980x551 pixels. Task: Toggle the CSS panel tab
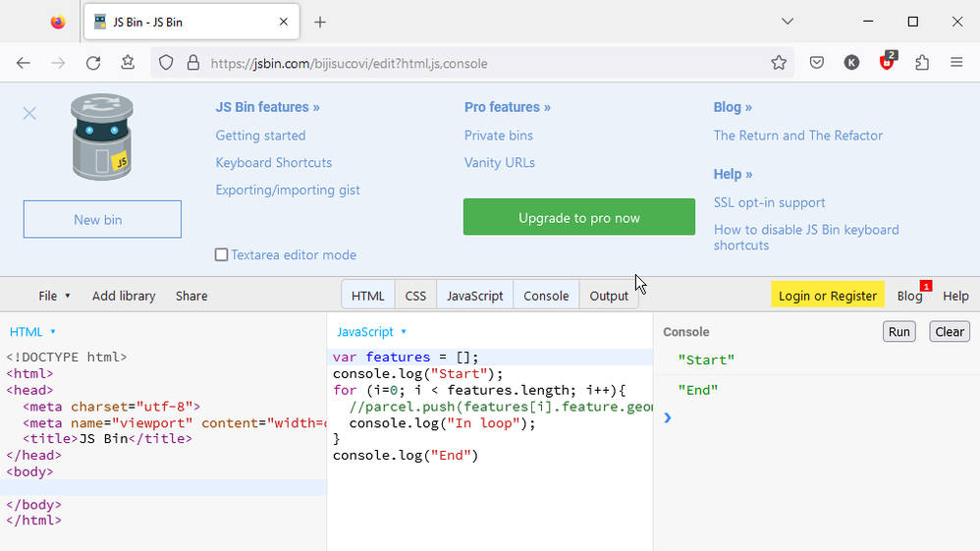(x=415, y=296)
